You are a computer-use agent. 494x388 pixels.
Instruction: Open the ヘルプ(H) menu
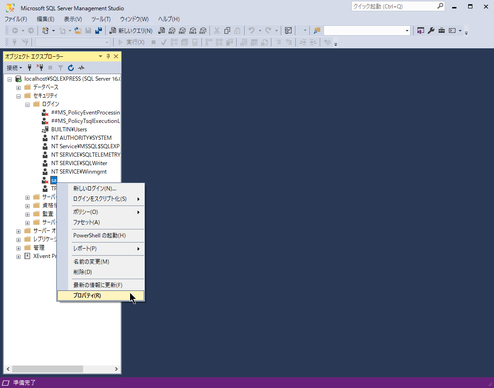click(169, 19)
